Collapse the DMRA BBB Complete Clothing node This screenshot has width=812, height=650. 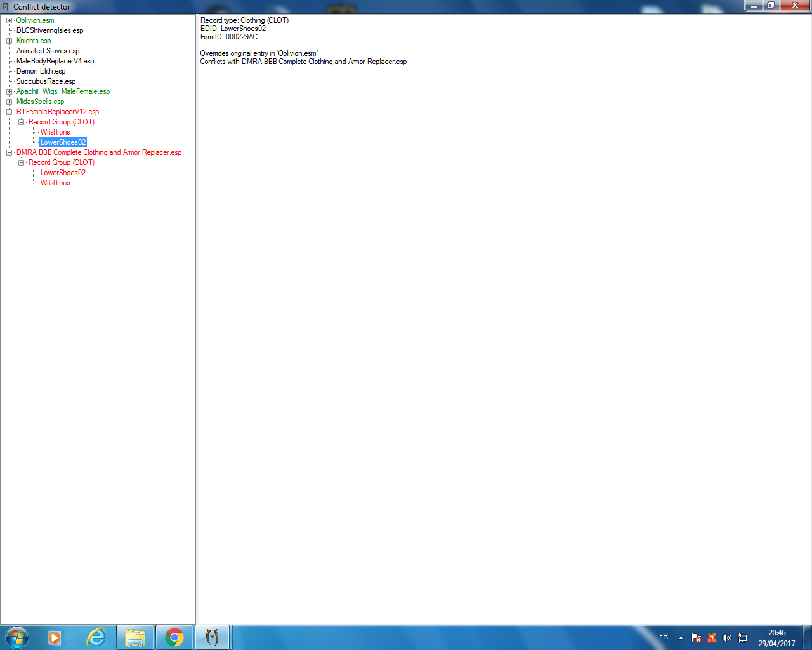[x=10, y=152]
